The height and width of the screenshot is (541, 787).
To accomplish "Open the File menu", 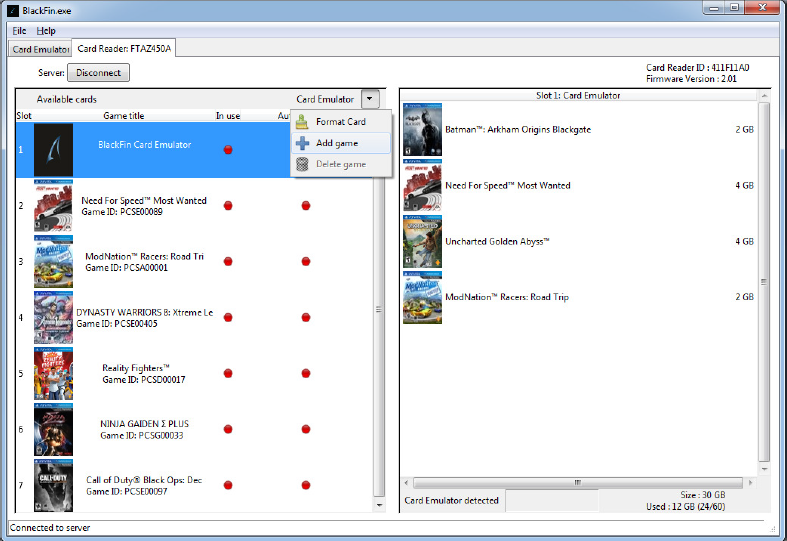I will pos(19,31).
